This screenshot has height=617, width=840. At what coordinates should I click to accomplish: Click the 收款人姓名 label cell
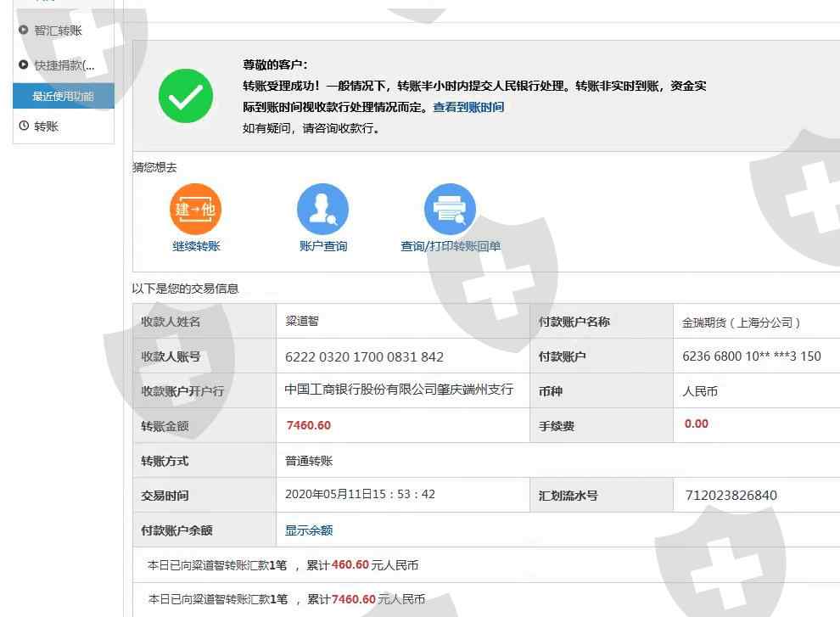tap(204, 321)
